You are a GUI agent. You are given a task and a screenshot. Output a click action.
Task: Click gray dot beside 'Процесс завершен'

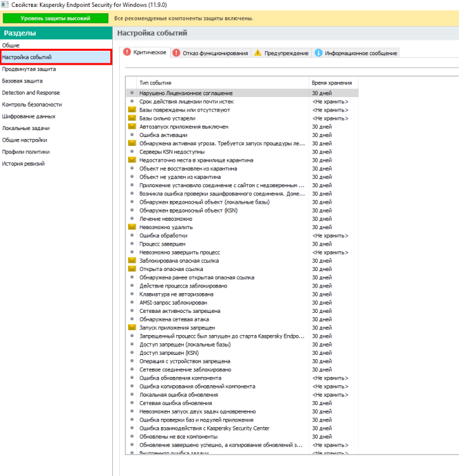click(x=132, y=244)
